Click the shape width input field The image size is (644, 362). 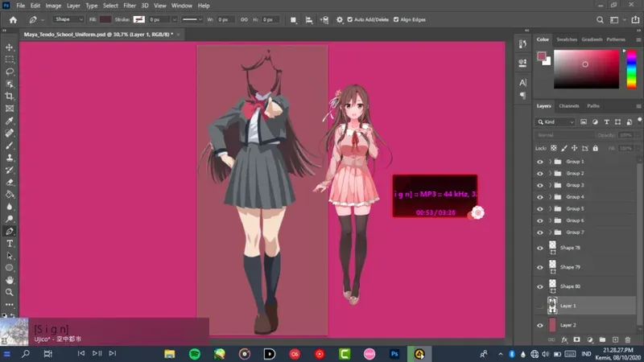pyautogui.click(x=227, y=19)
